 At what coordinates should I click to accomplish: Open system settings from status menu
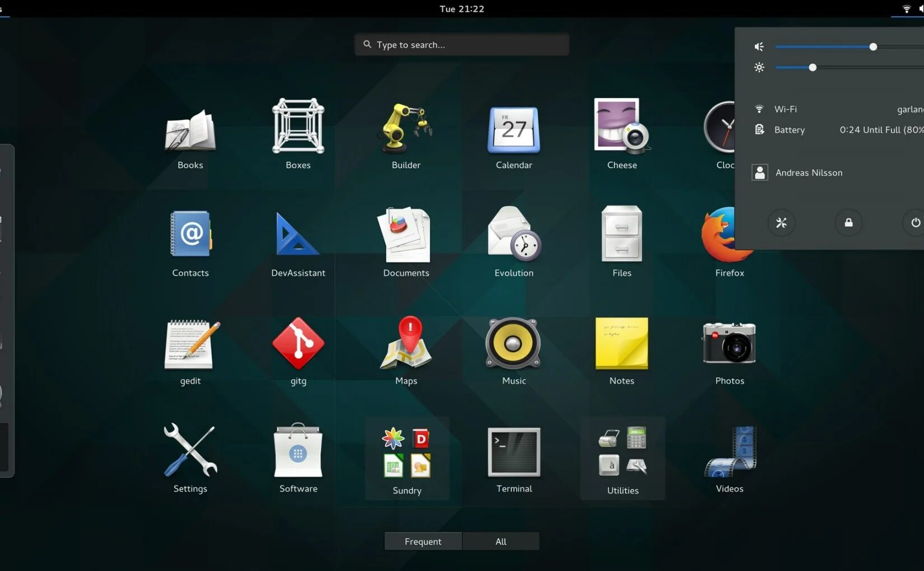[x=781, y=223]
